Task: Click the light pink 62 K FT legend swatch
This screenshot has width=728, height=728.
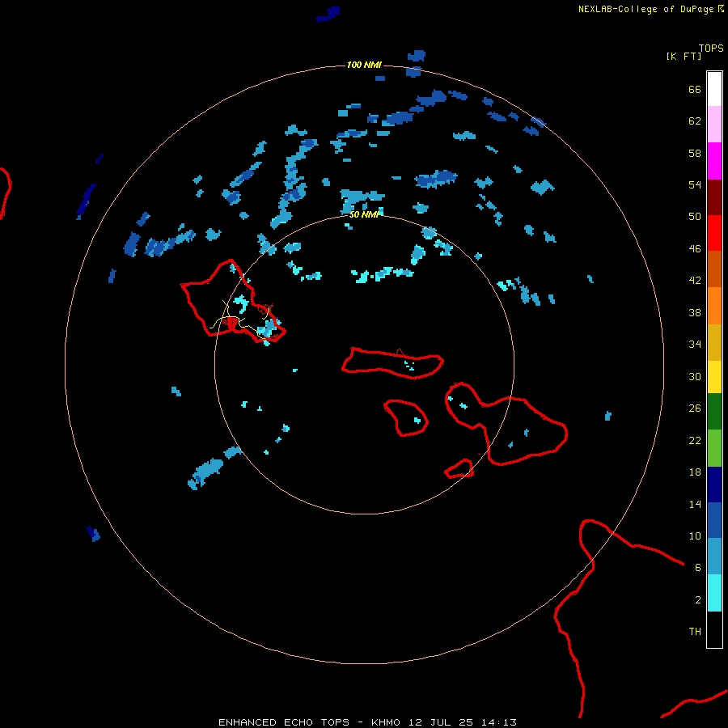Action: click(x=714, y=125)
